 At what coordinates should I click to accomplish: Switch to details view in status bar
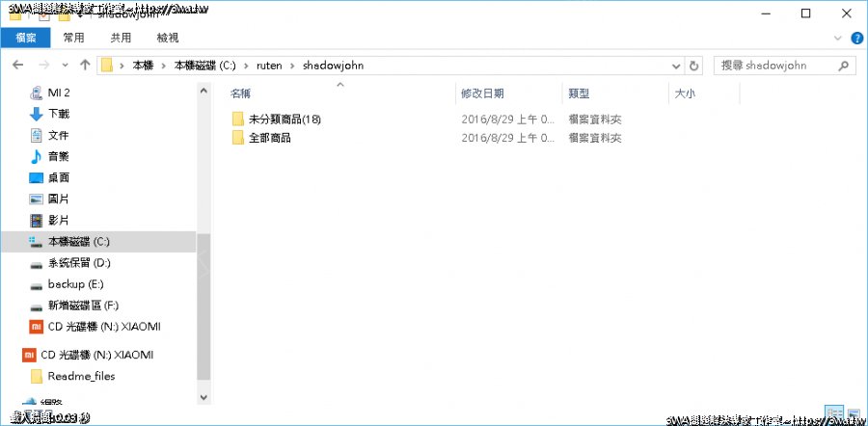pos(835,412)
